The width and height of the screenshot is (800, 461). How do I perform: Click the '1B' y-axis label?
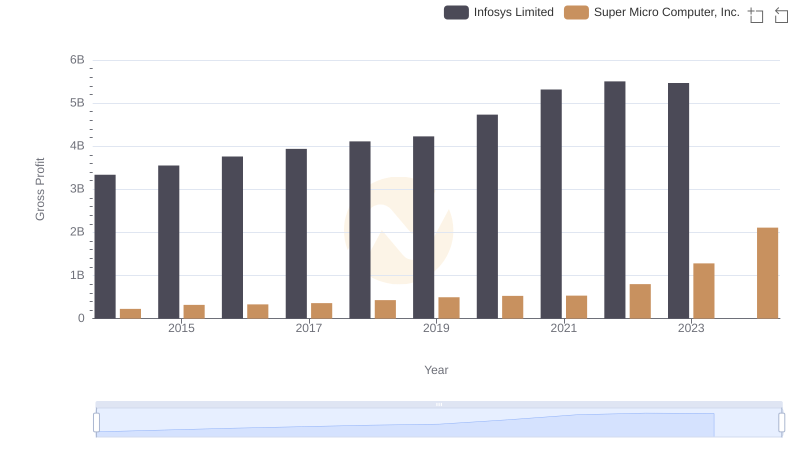[x=77, y=275]
